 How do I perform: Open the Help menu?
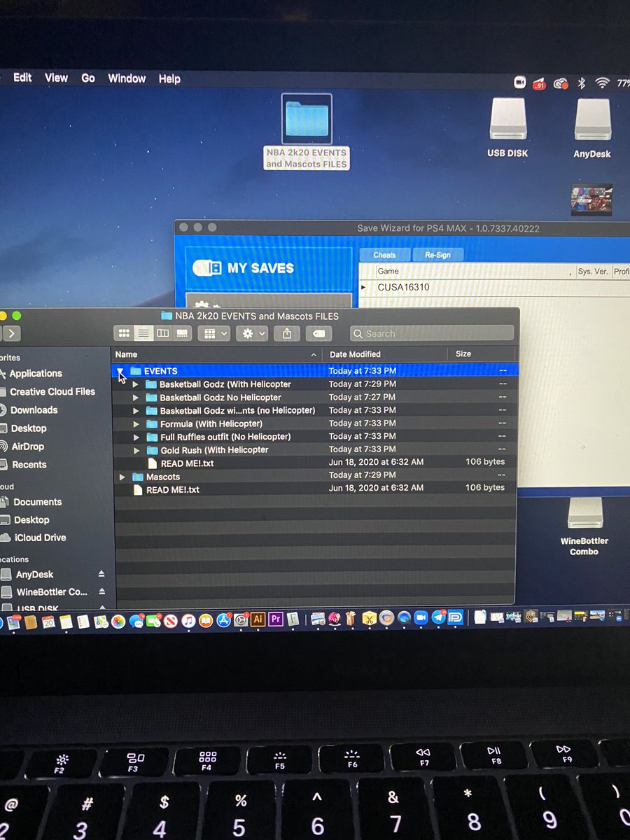point(169,79)
